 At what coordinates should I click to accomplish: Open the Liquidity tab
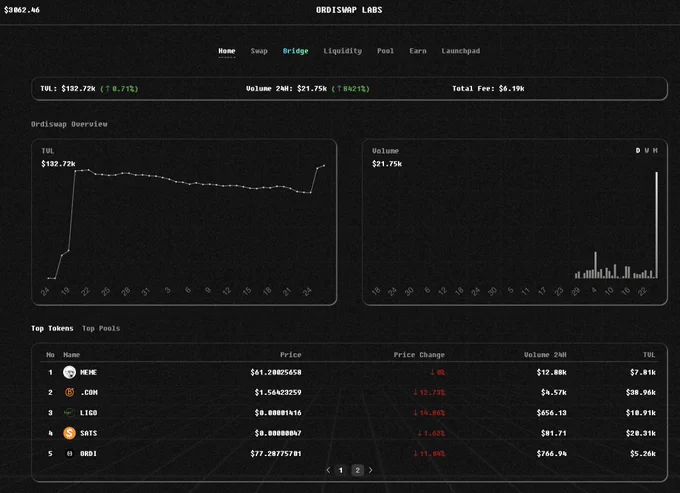click(343, 51)
